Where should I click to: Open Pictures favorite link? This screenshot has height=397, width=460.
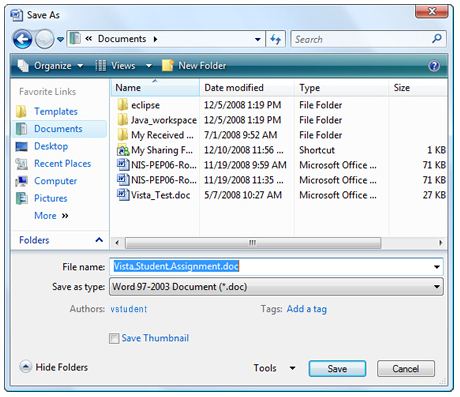(x=51, y=198)
